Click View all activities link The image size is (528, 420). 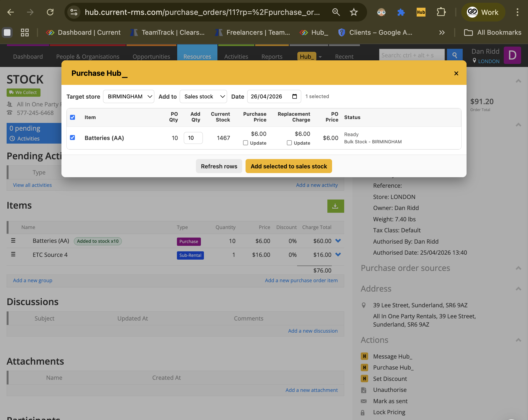[x=32, y=185]
